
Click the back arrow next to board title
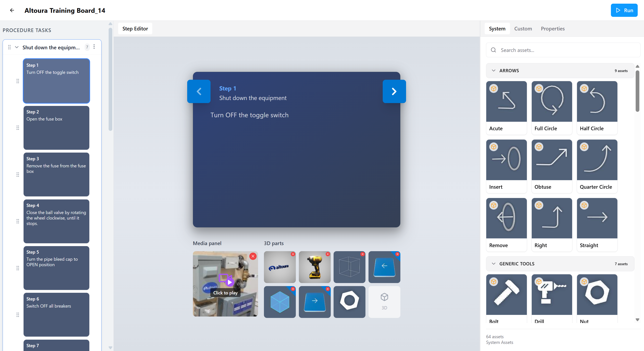(x=12, y=10)
